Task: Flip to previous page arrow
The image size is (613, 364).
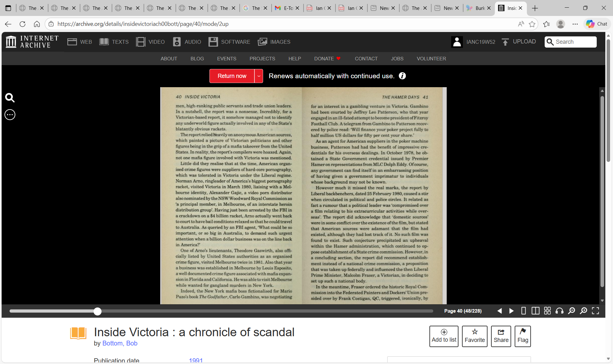Action: click(500, 311)
